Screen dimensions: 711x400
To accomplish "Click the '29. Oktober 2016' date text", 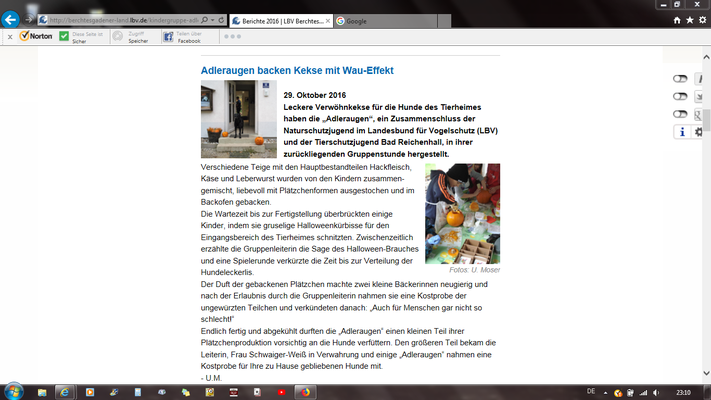I will tap(315, 95).
